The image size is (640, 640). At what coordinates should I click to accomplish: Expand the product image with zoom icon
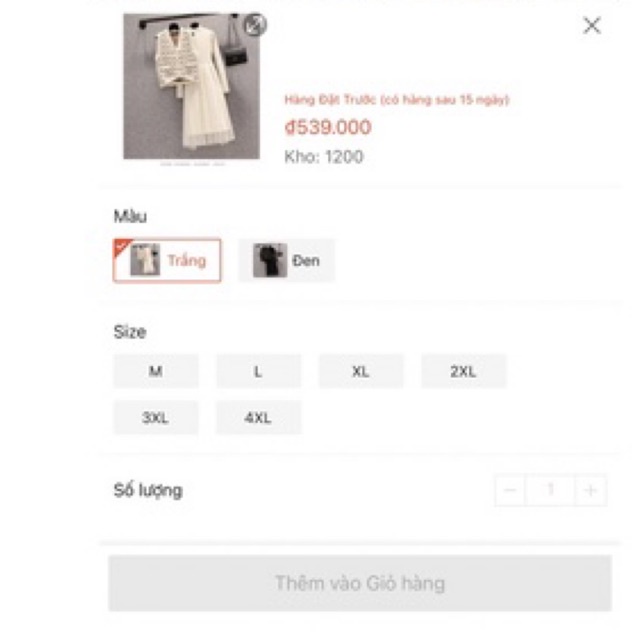coord(255,25)
